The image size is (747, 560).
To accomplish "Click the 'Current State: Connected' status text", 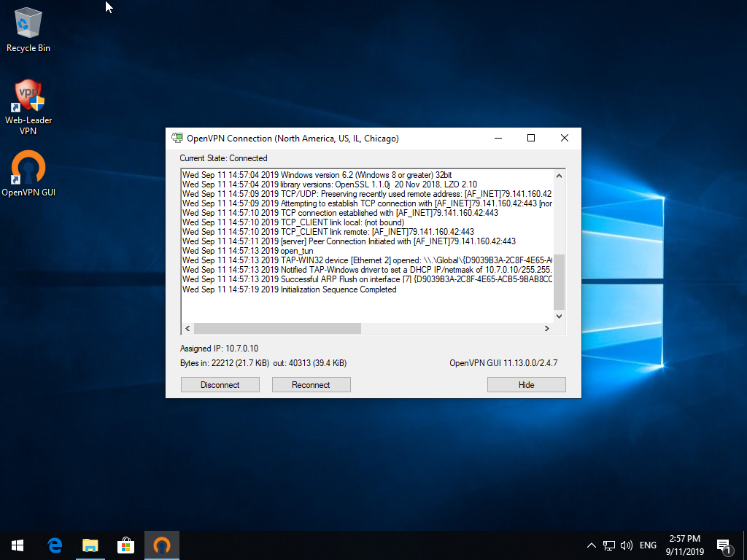I will [x=223, y=158].
